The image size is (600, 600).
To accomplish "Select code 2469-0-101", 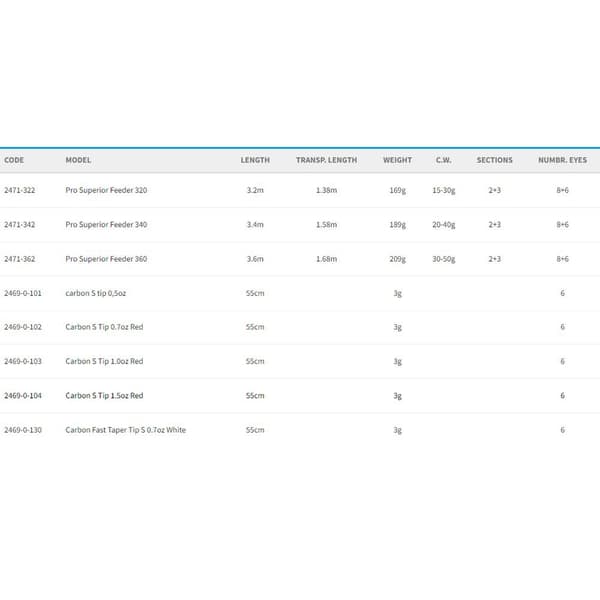I will click(x=23, y=293).
